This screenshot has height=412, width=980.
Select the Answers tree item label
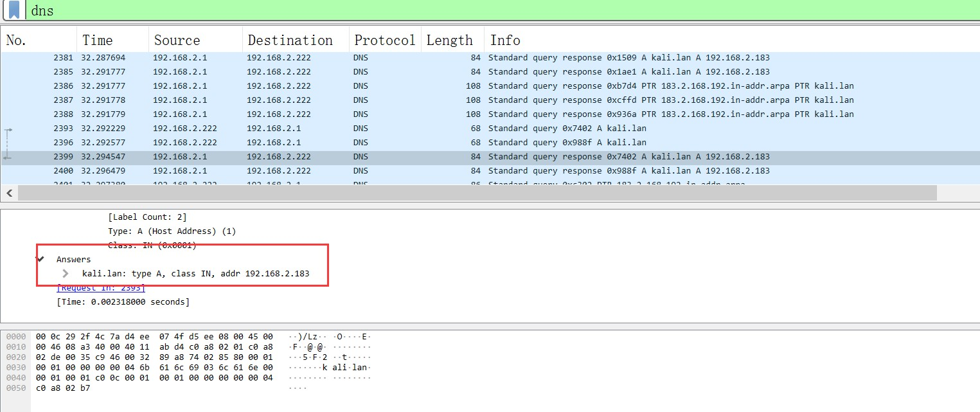pyautogui.click(x=74, y=260)
